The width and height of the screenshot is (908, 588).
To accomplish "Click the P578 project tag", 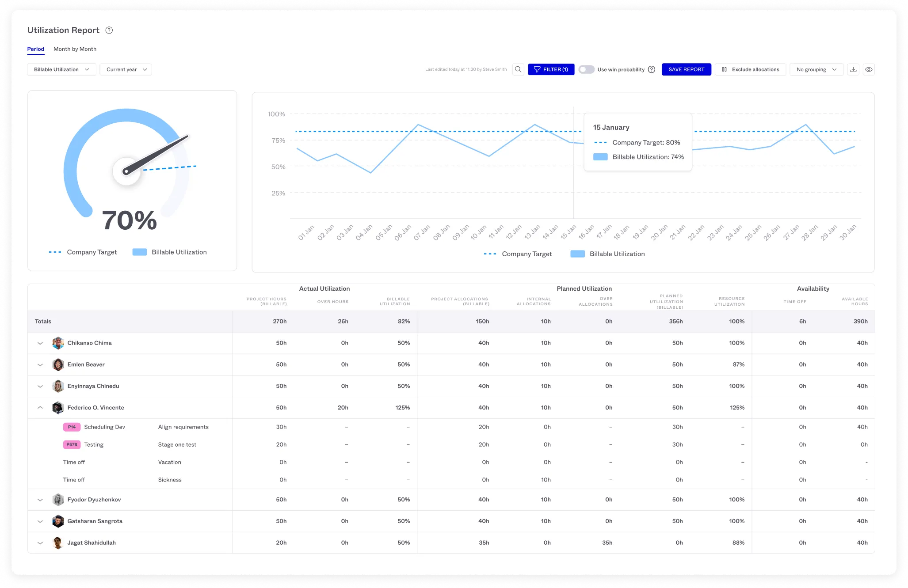I will coord(72,444).
